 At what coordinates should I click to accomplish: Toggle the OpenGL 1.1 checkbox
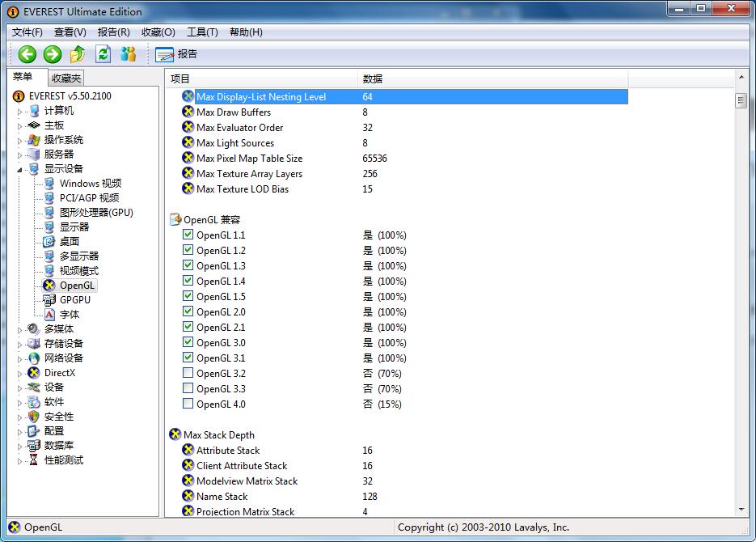pos(188,235)
